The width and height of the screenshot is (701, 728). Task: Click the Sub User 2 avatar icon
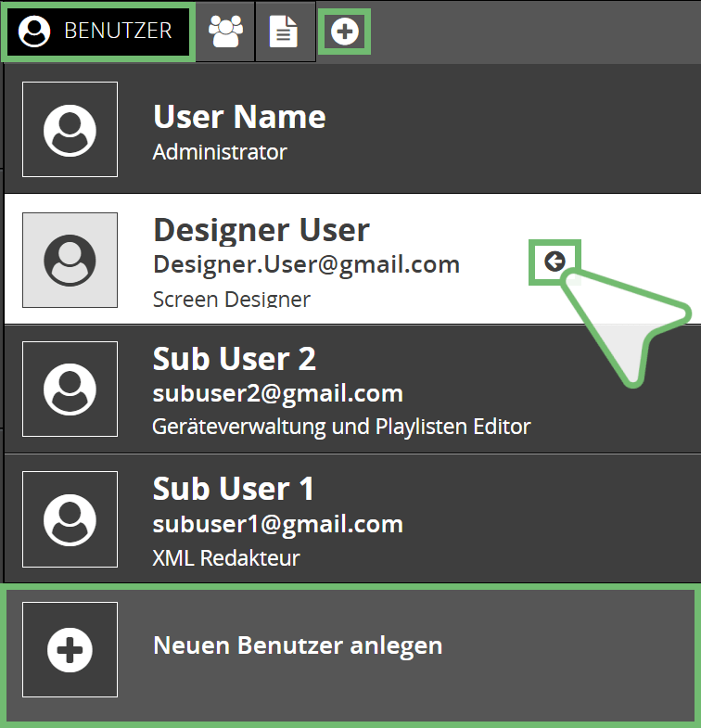click(x=70, y=389)
